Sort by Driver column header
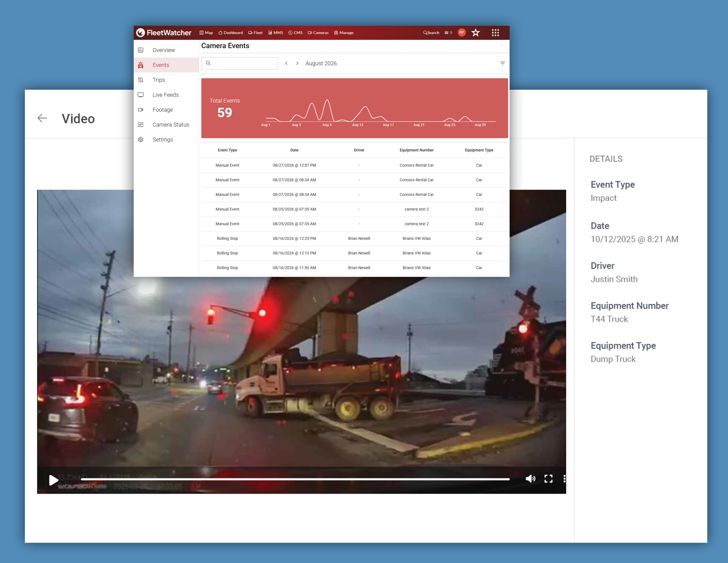The height and width of the screenshot is (563, 728). pos(359,150)
